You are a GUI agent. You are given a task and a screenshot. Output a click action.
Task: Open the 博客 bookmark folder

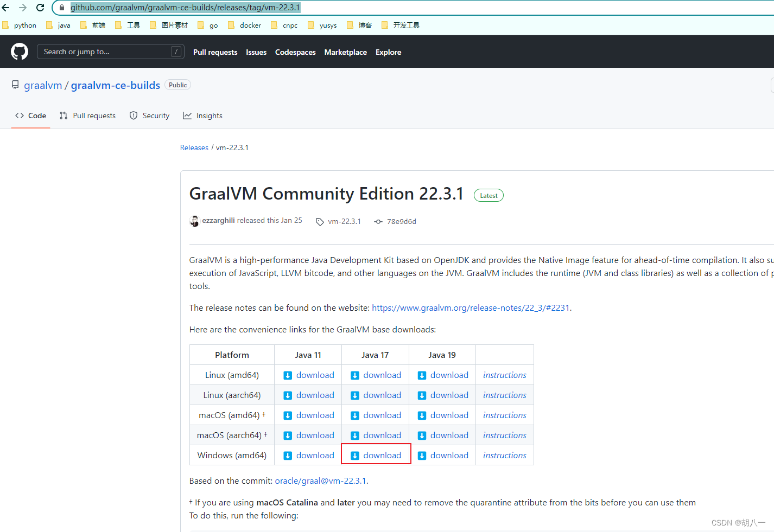[x=359, y=25]
